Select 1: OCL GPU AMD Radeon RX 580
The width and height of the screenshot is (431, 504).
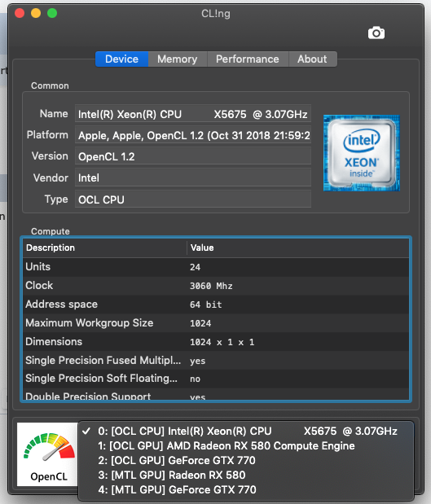click(x=246, y=446)
